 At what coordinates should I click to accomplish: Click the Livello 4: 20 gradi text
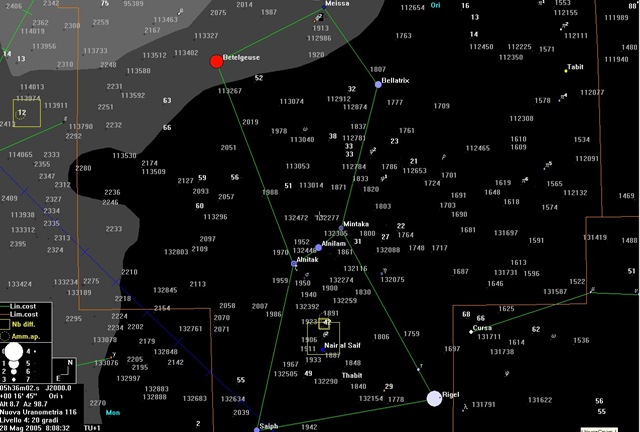coord(29,420)
